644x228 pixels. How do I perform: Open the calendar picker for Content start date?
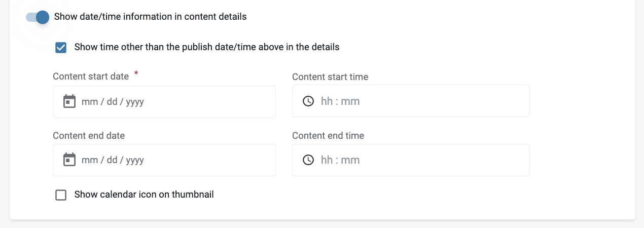(69, 102)
